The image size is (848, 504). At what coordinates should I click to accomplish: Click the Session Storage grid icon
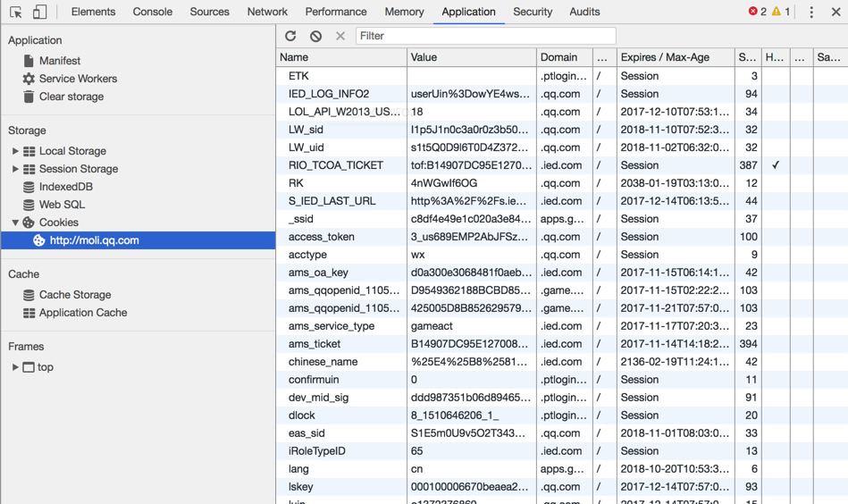pos(29,169)
